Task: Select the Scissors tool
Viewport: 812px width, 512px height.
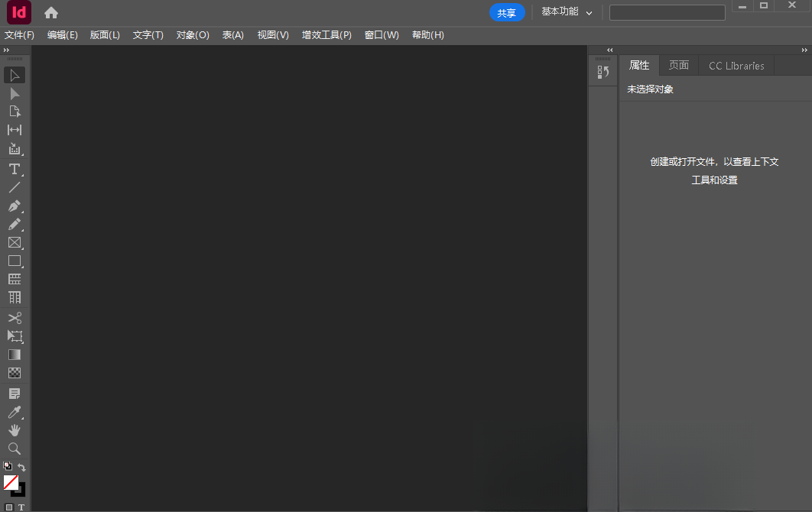Action: point(15,317)
